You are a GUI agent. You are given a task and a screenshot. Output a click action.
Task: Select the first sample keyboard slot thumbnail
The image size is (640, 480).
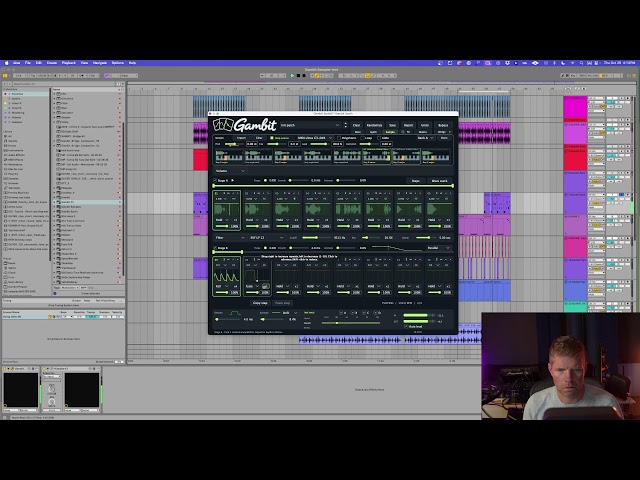pos(229,157)
